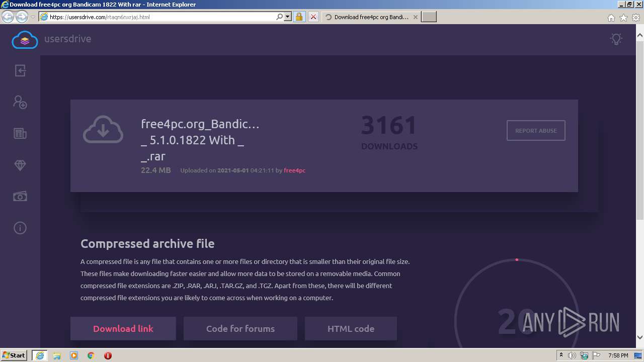Open the Windows Start menu
This screenshot has width=644, height=362.
pyautogui.click(x=14, y=355)
